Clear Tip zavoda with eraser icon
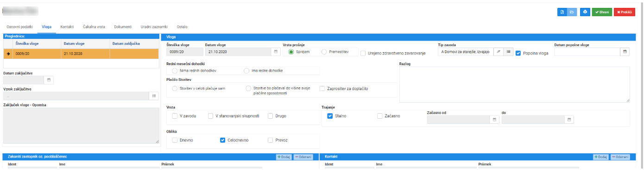 (499, 52)
